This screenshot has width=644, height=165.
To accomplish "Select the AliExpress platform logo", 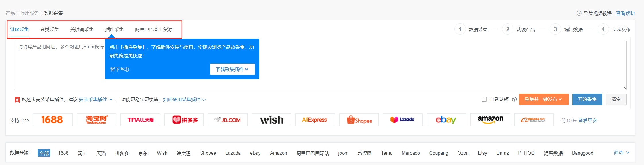I will [x=315, y=120].
